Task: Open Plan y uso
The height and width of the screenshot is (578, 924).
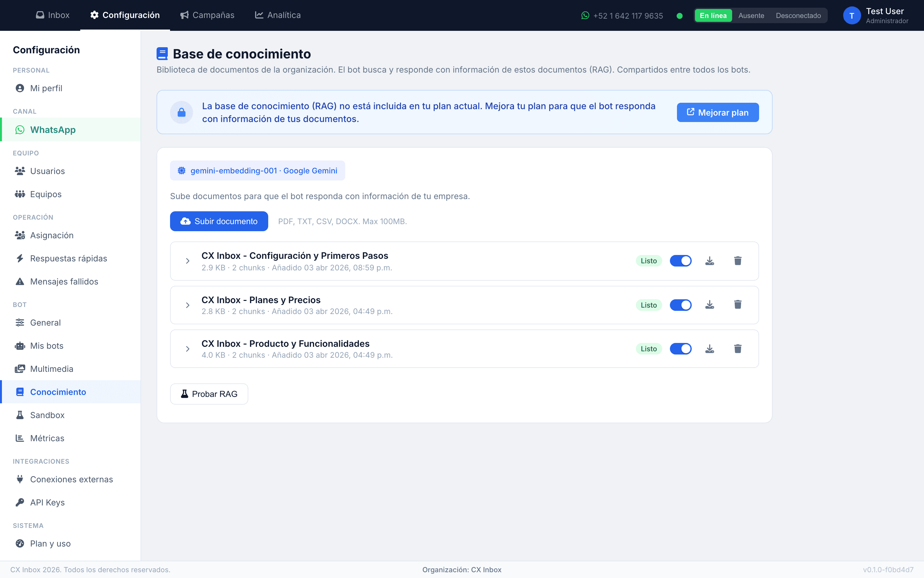Action: click(70, 544)
